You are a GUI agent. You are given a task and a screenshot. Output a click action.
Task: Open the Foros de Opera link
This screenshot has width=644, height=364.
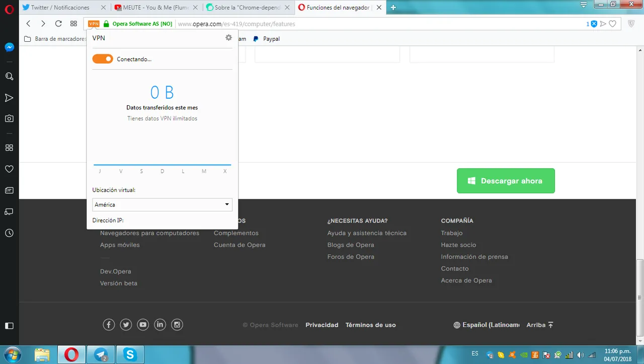tap(351, 257)
